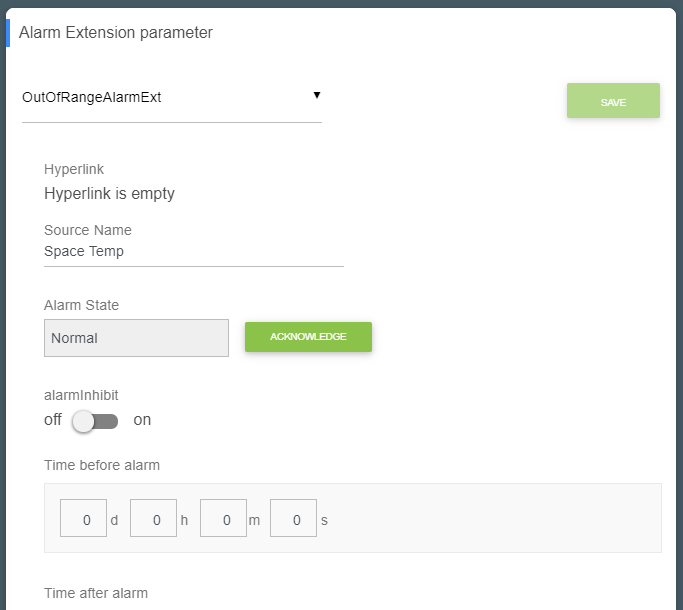The width and height of the screenshot is (683, 610).
Task: Click the Alarm State label
Action: tap(82, 305)
